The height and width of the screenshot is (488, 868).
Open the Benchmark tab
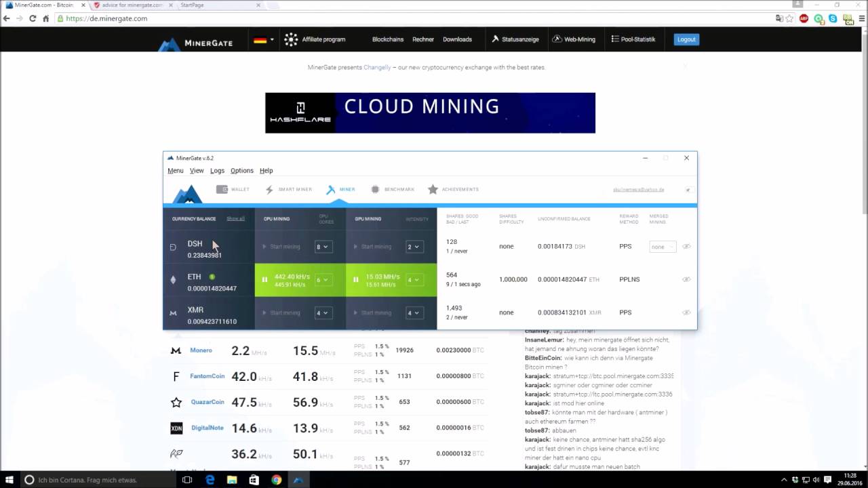pos(392,190)
